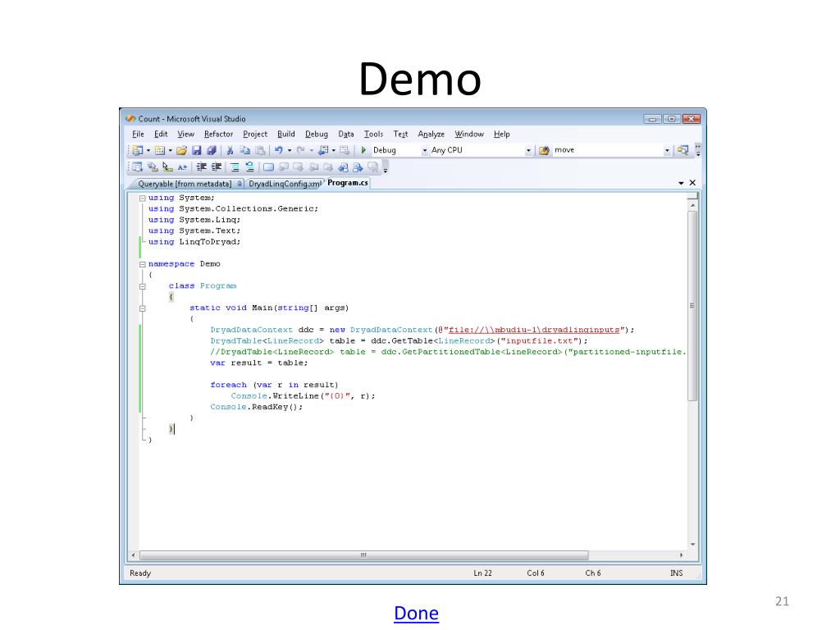
Task: Collapse the using directives block
Action: [143, 199]
